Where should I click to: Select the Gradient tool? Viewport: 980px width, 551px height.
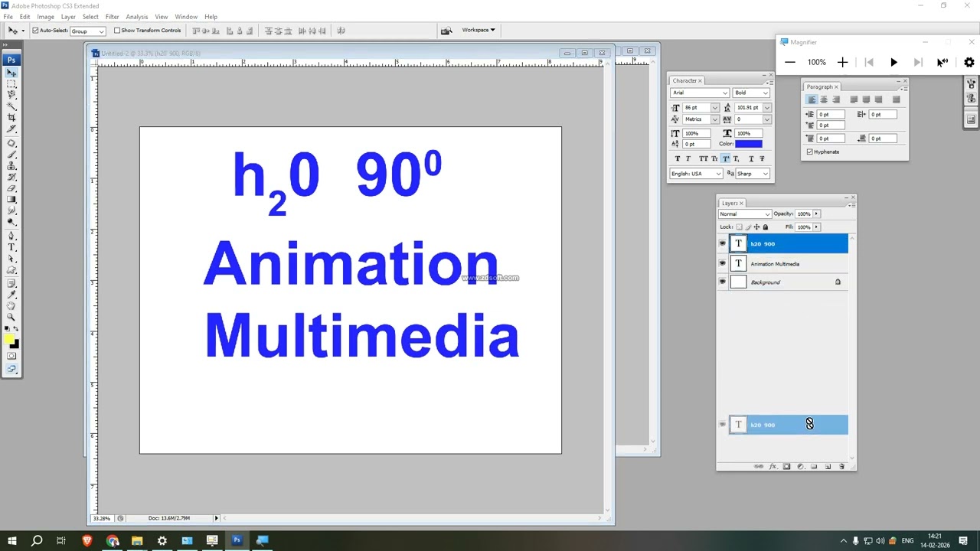[x=11, y=199]
